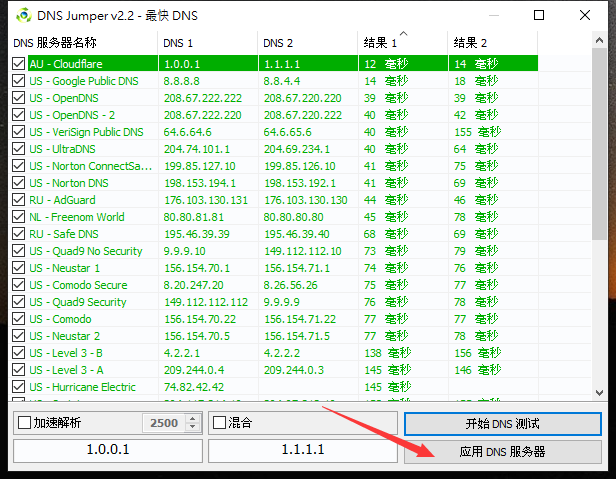Uncheck the RU - AdGuard checkbox

coord(18,200)
